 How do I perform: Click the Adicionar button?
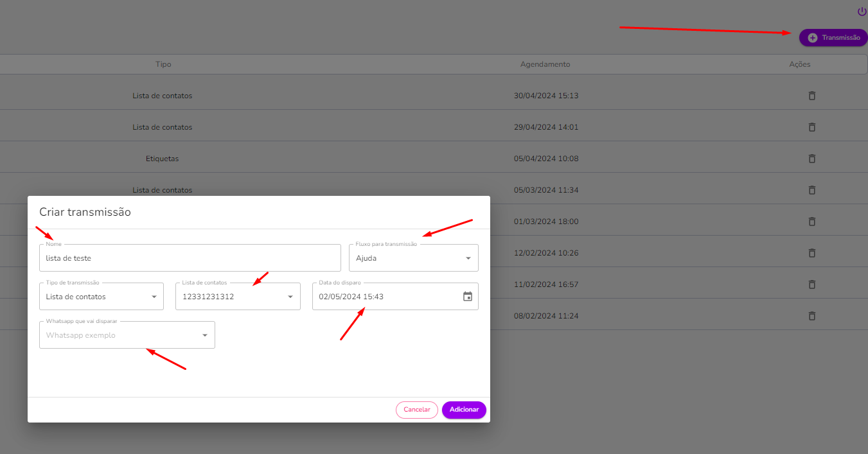coord(464,410)
